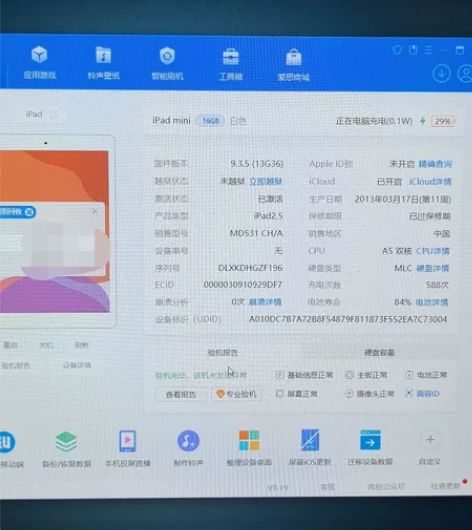Click the version text V8.19
472x530 pixels.
coord(278,488)
